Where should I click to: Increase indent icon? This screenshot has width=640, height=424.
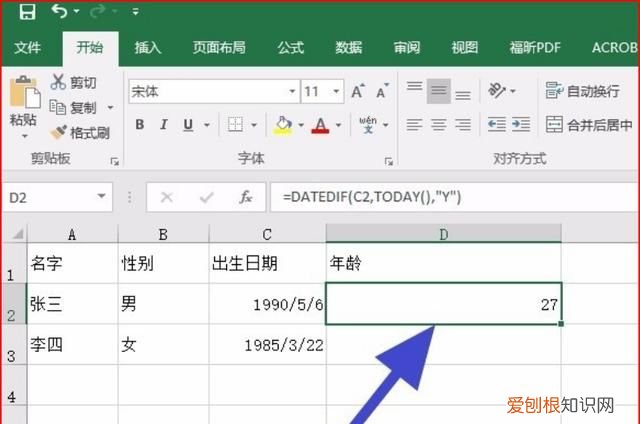521,124
